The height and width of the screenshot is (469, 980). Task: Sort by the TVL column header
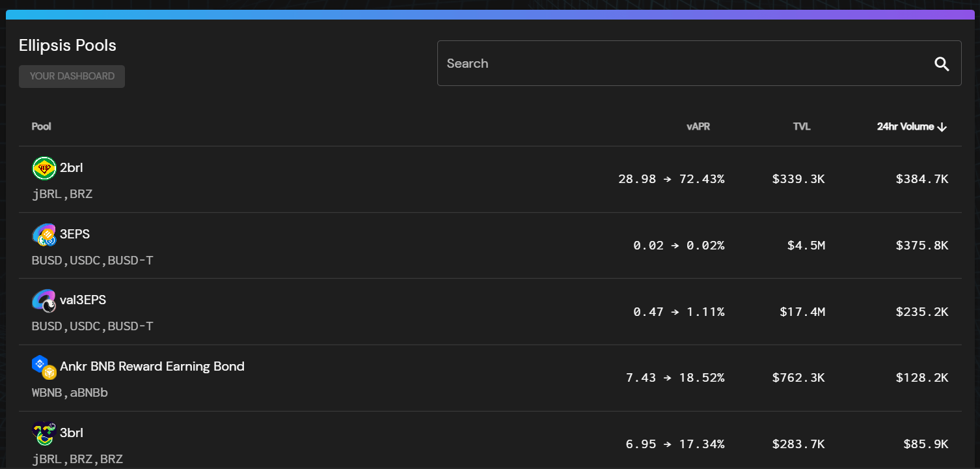[802, 126]
